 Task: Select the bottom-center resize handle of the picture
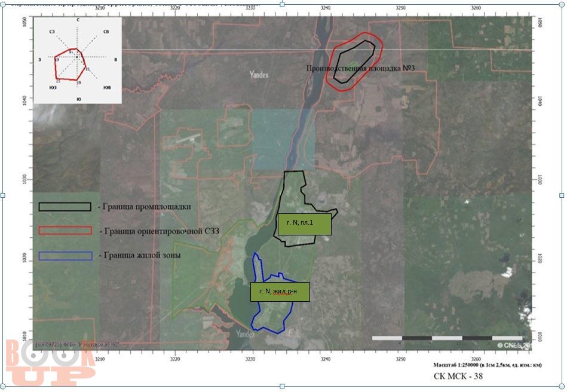click(282, 387)
